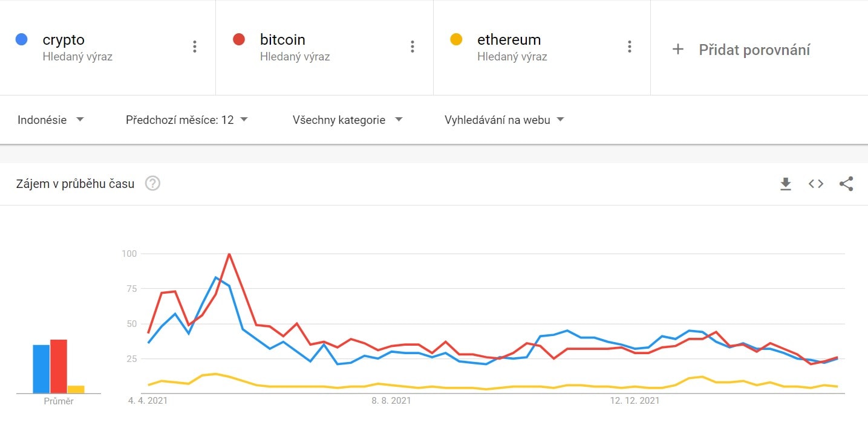Screen dimensions: 868x443
Task: Click the Přidat porovnání button
Action: (754, 50)
